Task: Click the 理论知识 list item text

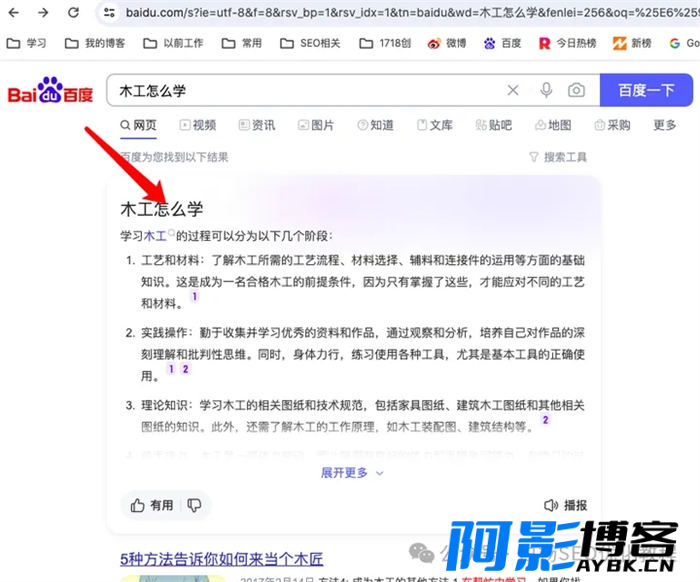Action: [362, 416]
